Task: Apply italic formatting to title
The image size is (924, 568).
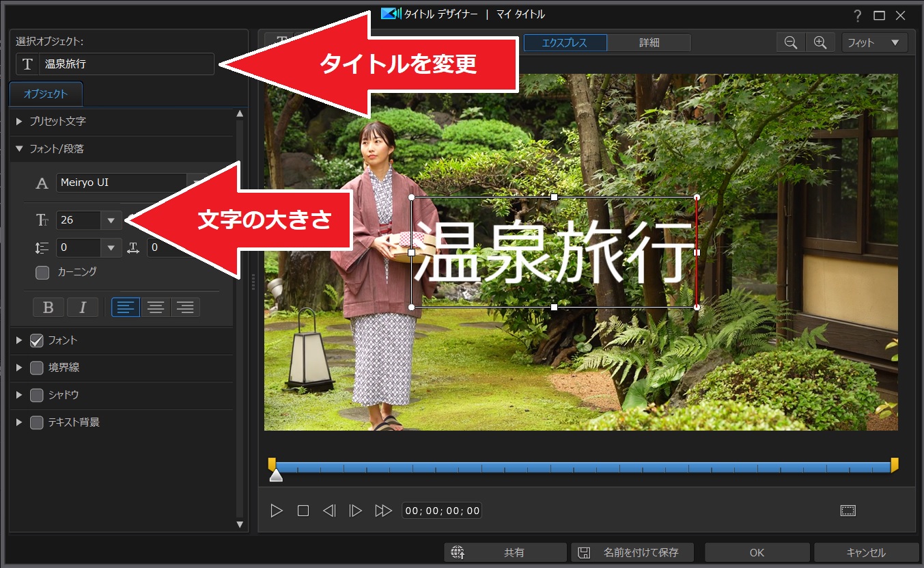Action: click(x=83, y=306)
